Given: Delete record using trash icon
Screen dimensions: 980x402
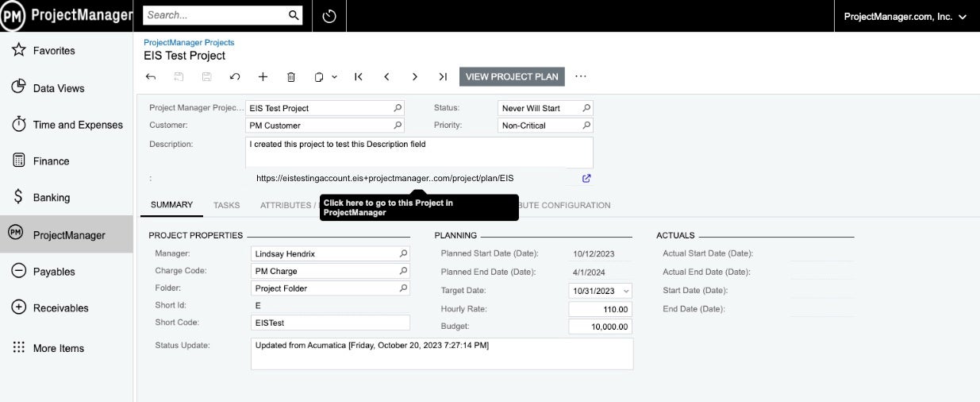Looking at the screenshot, I should [x=291, y=77].
